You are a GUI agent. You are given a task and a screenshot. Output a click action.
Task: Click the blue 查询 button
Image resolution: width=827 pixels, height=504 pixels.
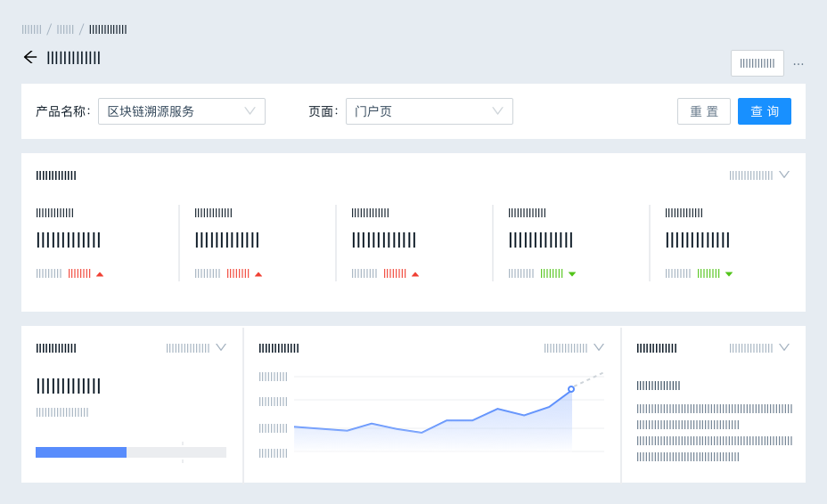[765, 111]
